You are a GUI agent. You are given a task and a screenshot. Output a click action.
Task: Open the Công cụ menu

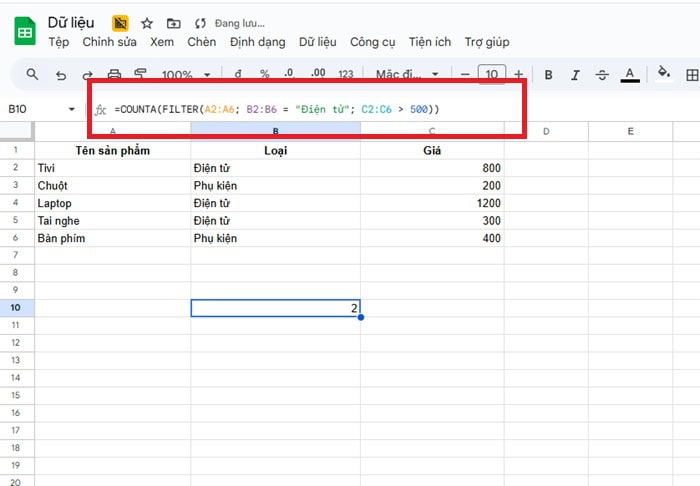point(372,42)
